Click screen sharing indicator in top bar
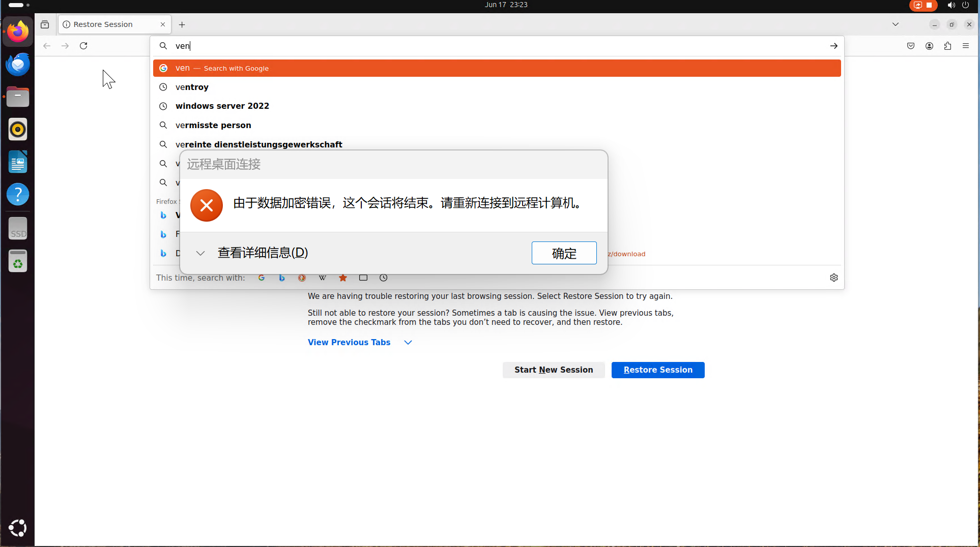Screen dimensions: 980x547 coord(923,5)
